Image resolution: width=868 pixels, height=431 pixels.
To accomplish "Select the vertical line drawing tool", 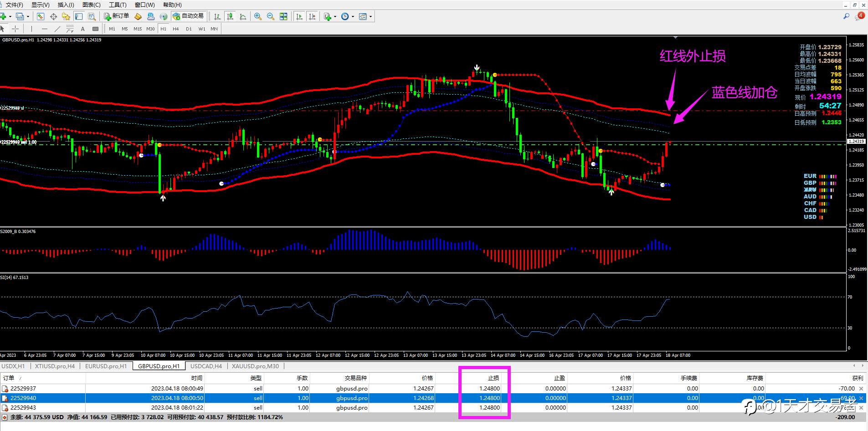I will click(x=31, y=29).
